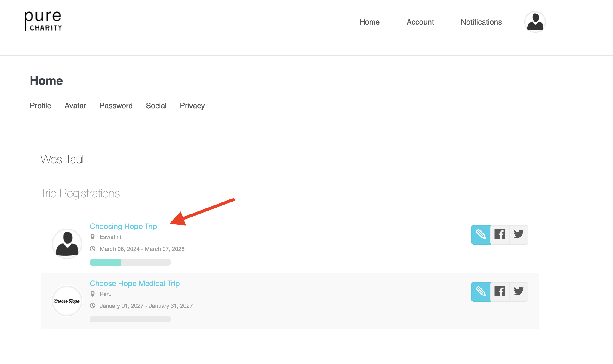Edit the Choose Hope Medical Trip registration (pencil)
Image resolution: width=613 pixels, height=364 pixels.
click(481, 292)
